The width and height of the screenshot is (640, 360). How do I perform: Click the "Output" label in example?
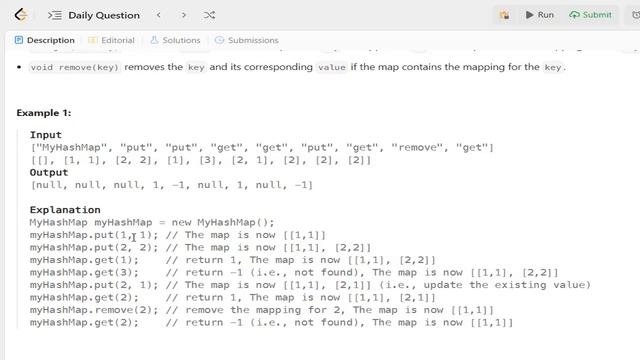pyautogui.click(x=49, y=172)
